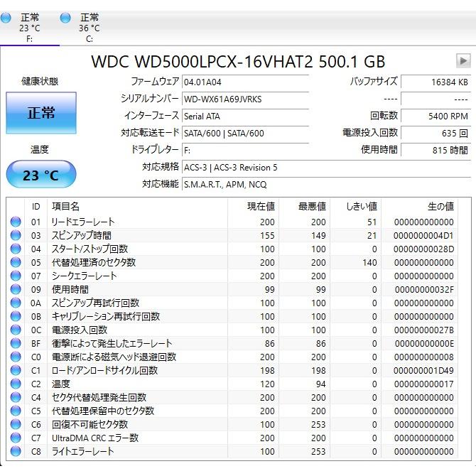Select the スピンアップ時間 attribute name
The image size is (476, 476).
(82, 235)
